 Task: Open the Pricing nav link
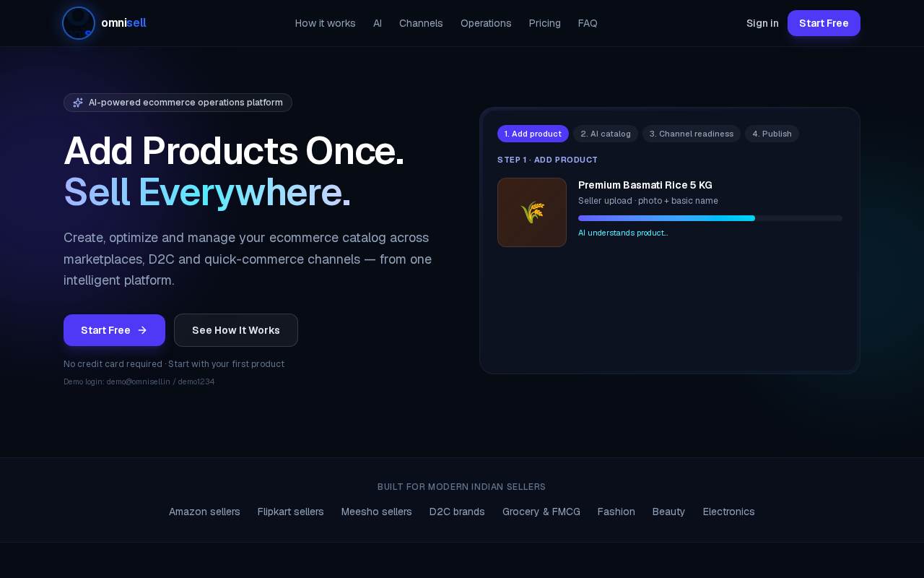coord(545,23)
